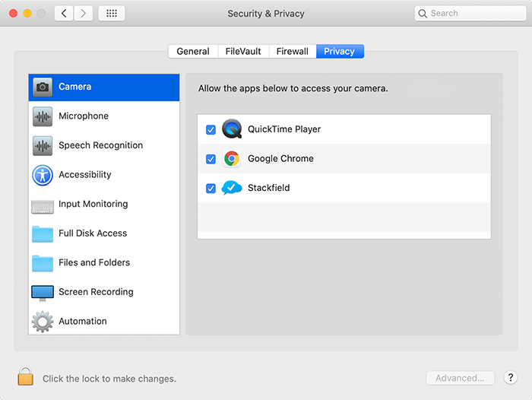Screen dimensions: 532x400
Task: Click the Input Monitoring keyboard icon
Action: (x=43, y=207)
